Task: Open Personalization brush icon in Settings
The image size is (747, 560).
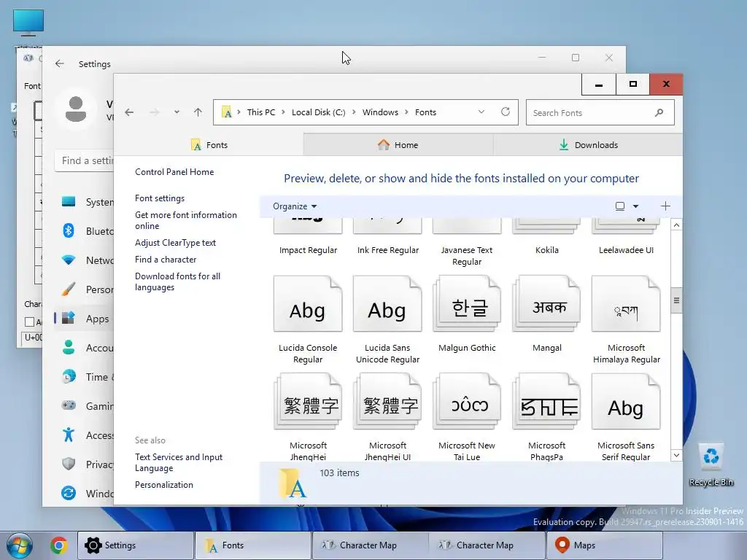Action: pyautogui.click(x=69, y=289)
